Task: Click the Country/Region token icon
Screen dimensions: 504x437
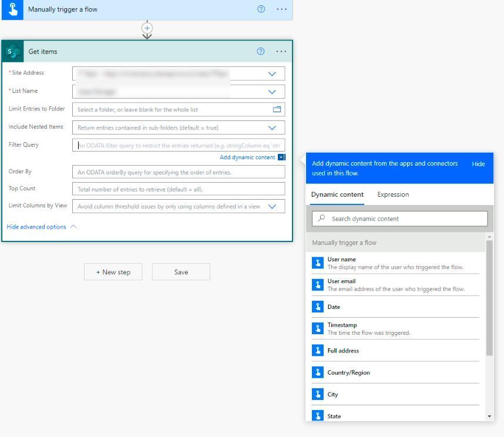Action: point(318,372)
